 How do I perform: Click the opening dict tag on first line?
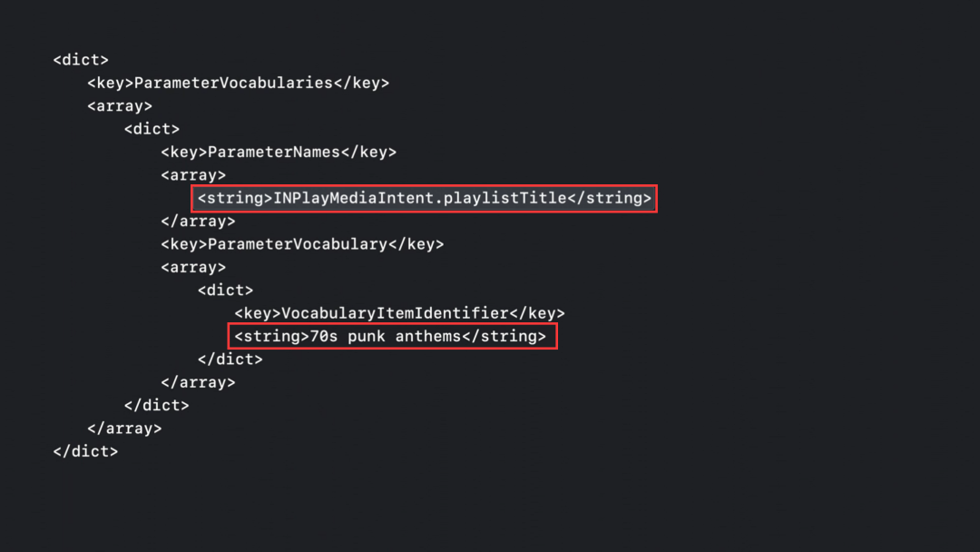81,60
